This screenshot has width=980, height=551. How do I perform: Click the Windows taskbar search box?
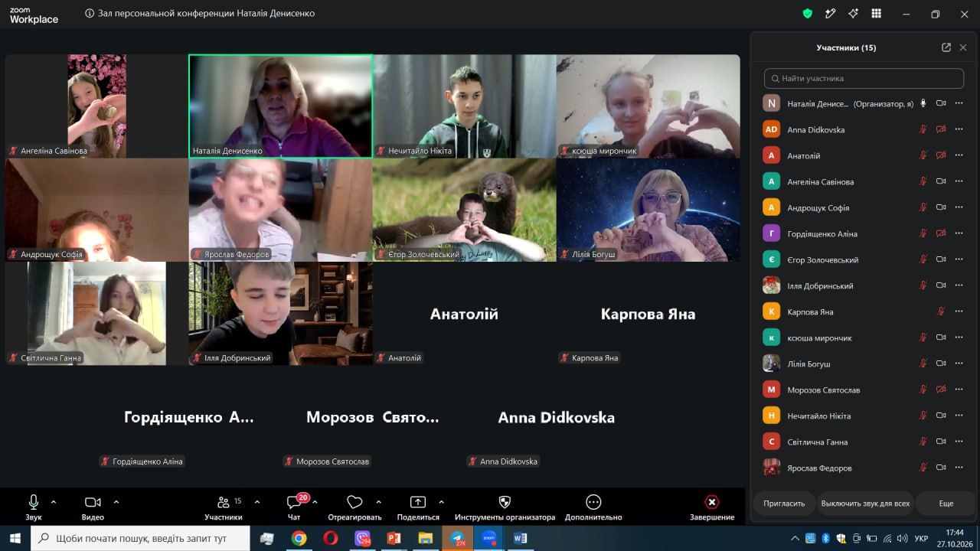click(140, 538)
